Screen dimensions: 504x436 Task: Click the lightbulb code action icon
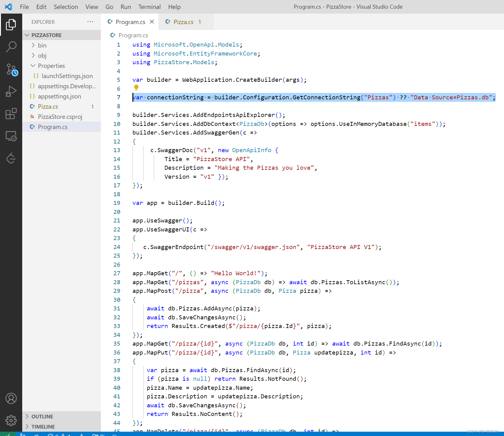click(136, 88)
